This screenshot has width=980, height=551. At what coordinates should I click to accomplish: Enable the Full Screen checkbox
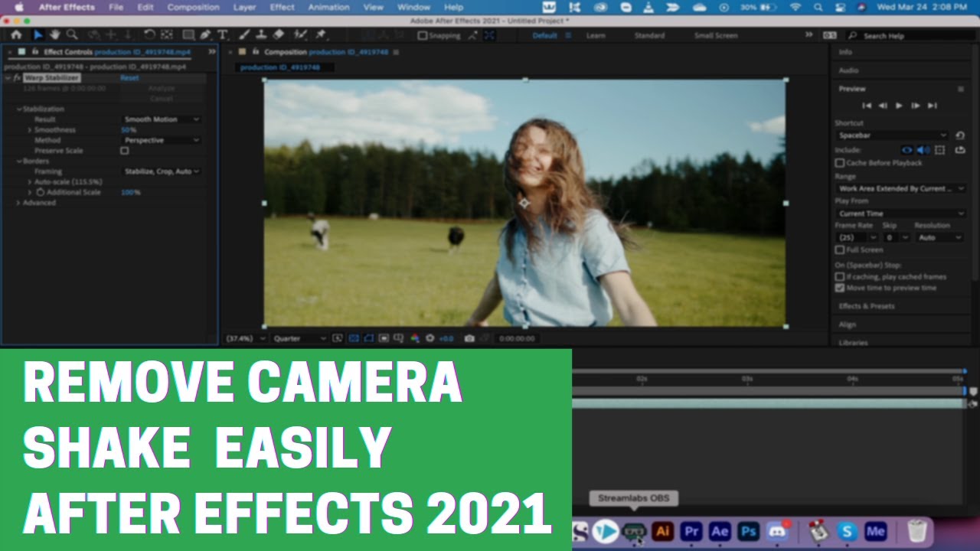(840, 250)
